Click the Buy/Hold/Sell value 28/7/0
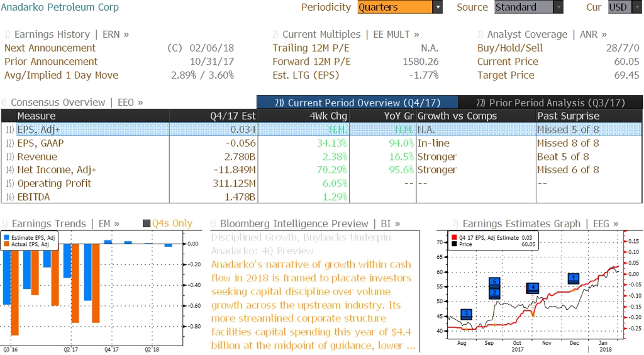Viewport: 644px width, 355px height. [623, 48]
